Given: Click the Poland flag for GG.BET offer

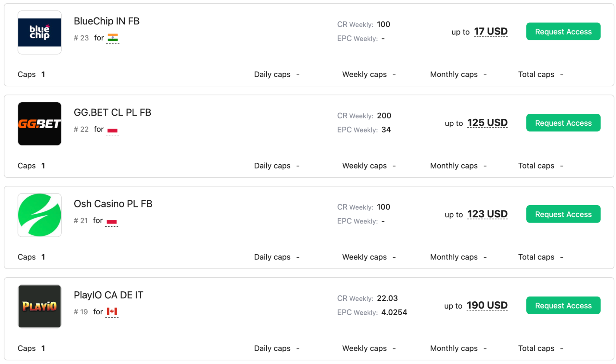Looking at the screenshot, I should click(112, 130).
